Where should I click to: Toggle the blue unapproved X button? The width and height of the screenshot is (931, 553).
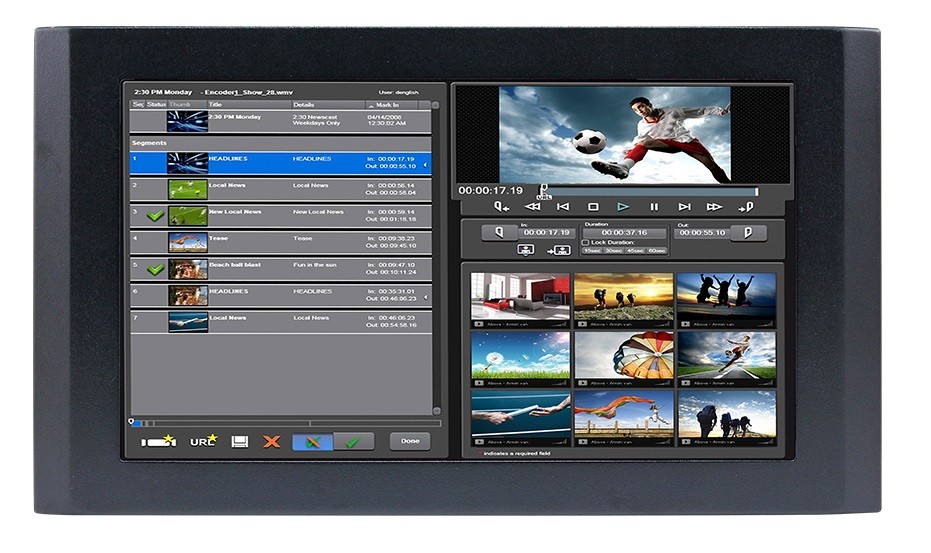[312, 441]
